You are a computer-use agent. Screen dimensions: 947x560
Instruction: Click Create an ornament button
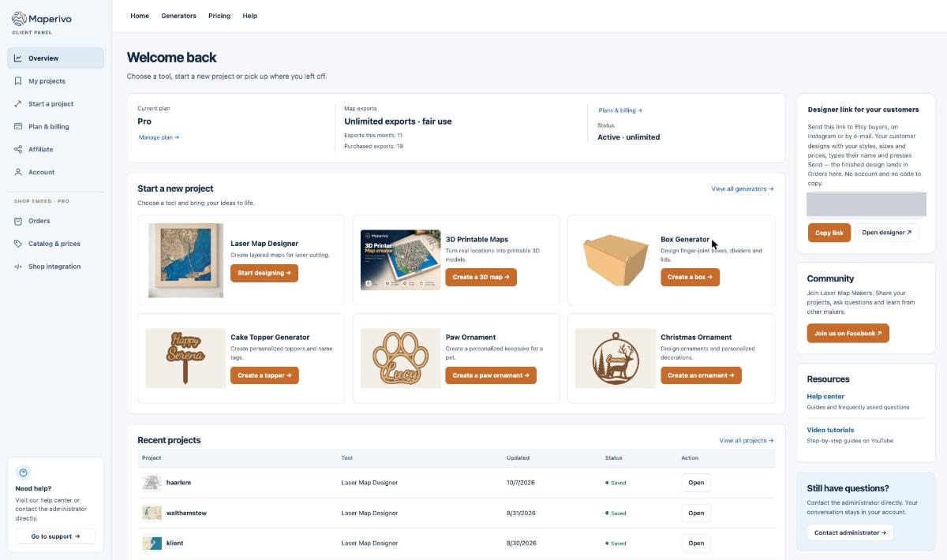click(701, 375)
